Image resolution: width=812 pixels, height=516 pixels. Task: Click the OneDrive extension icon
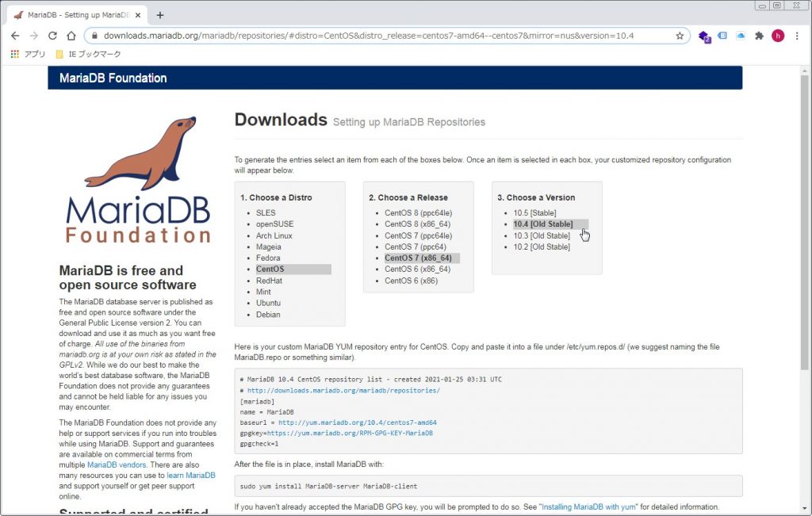740,36
